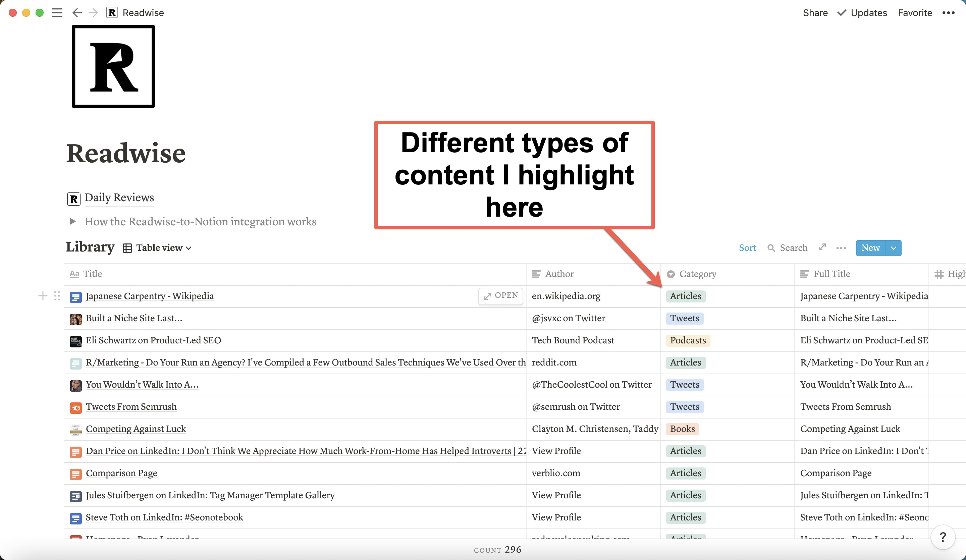Viewport: 966px width, 560px height.
Task: Open the Daily Reviews page link
Action: [x=119, y=198]
